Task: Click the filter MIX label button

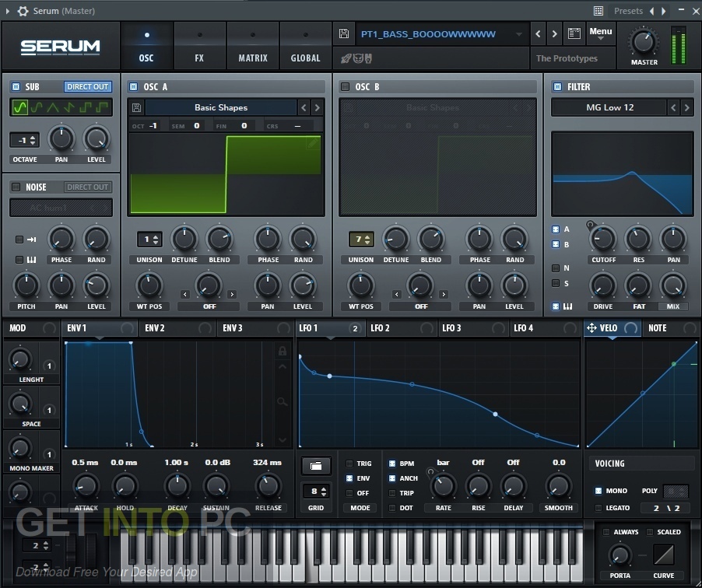Action: click(673, 306)
